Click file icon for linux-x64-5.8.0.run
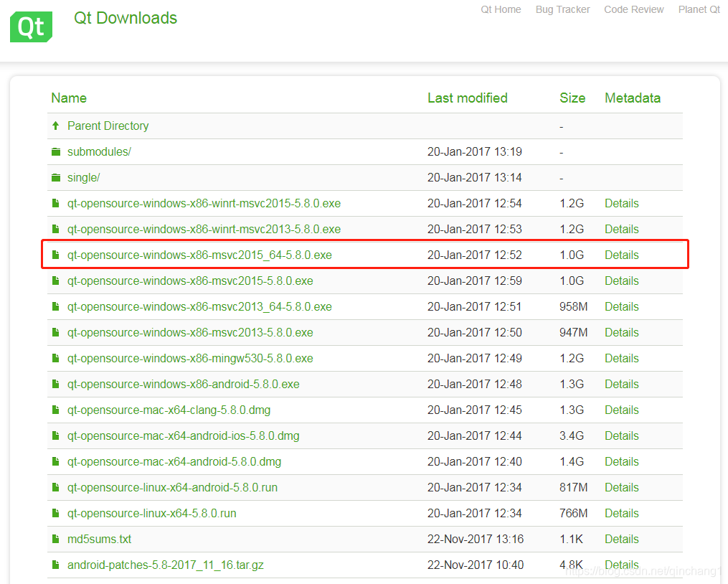Screen dimensions: 728x584 (x=56, y=513)
